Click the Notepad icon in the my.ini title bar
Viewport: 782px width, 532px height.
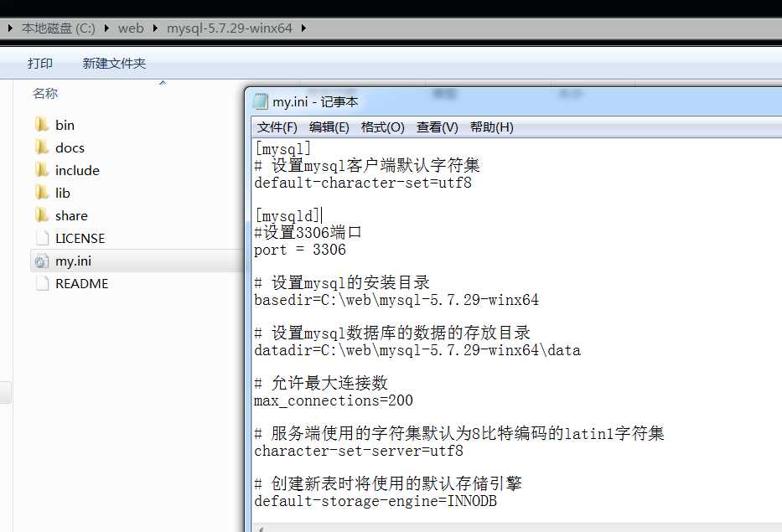261,101
